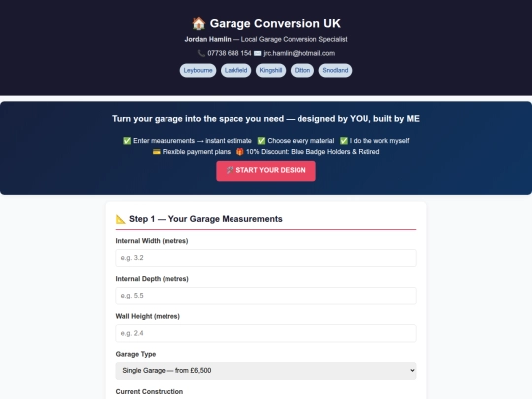
Task: Click the green check beside Choose every material
Action: 261,141
